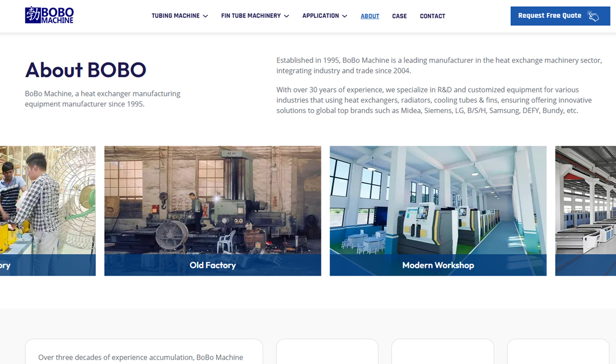616x364 pixels.
Task: Click the About BOBO heading
Action: point(86,70)
